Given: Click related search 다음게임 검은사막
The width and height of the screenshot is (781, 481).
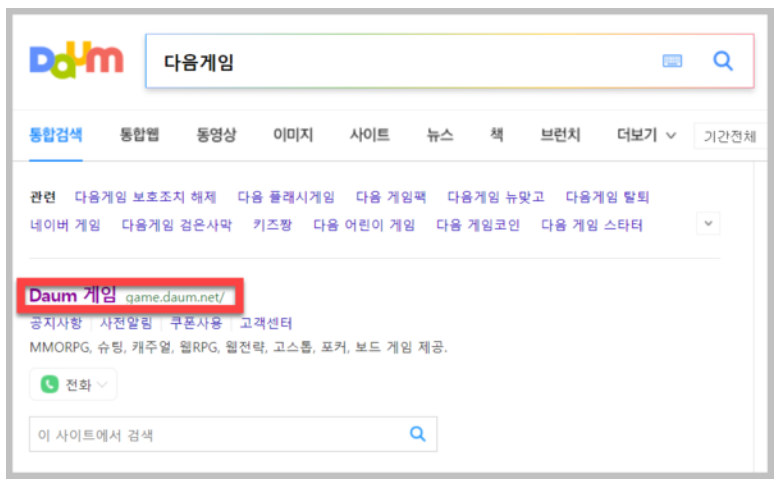Looking at the screenshot, I should 177,225.
